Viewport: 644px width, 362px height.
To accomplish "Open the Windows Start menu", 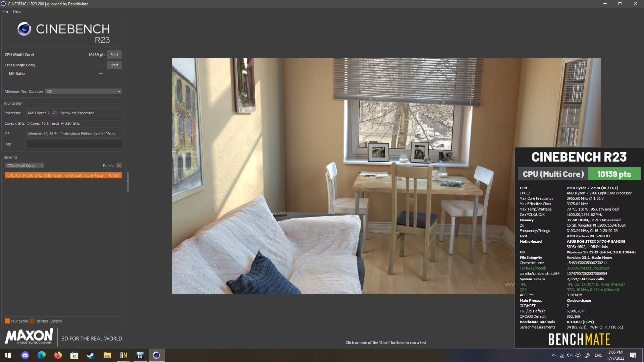I will (8, 355).
